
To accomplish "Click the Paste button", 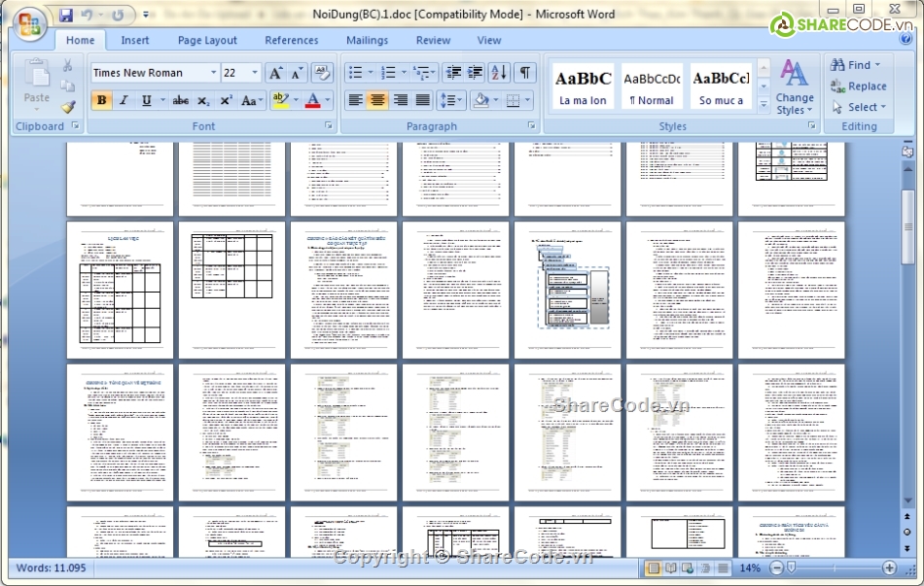I will [37, 85].
